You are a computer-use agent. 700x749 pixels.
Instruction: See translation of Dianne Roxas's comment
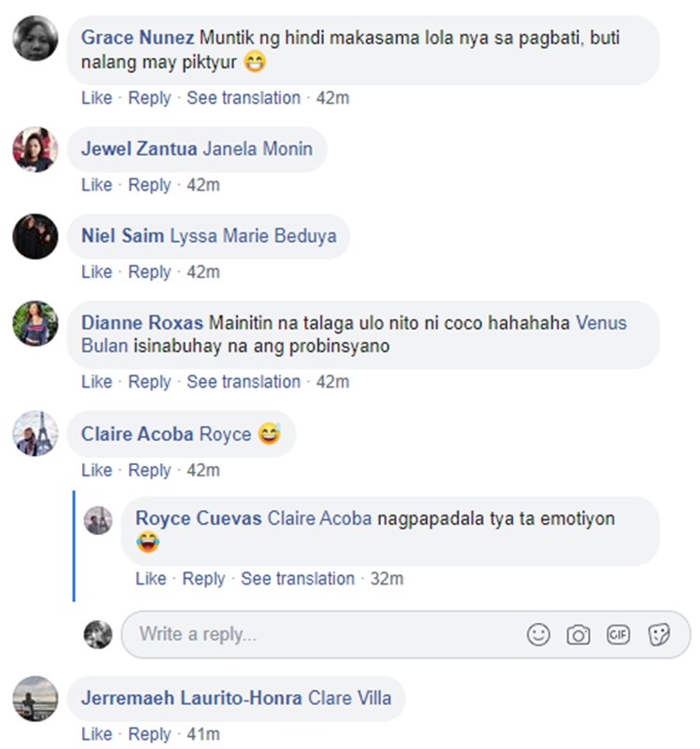pos(244,382)
